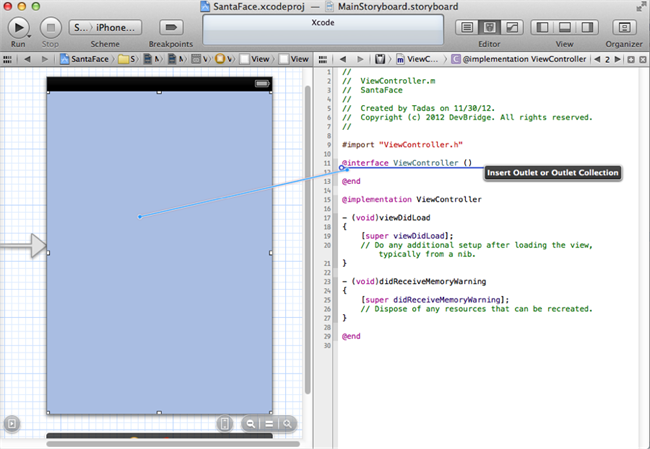
Task: Switch to the Version editor
Action: tap(512, 28)
